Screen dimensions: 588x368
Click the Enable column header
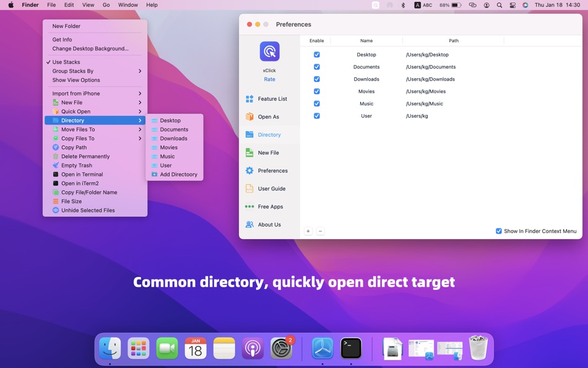coord(316,40)
